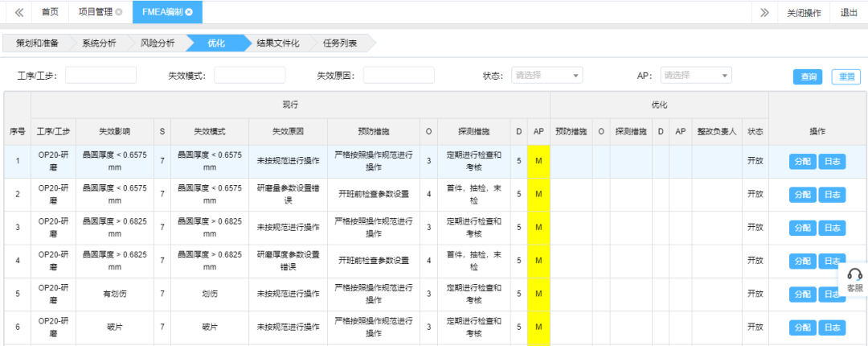Focus the 工序/工步 input field
The height and width of the screenshot is (346, 868).
tap(100, 75)
